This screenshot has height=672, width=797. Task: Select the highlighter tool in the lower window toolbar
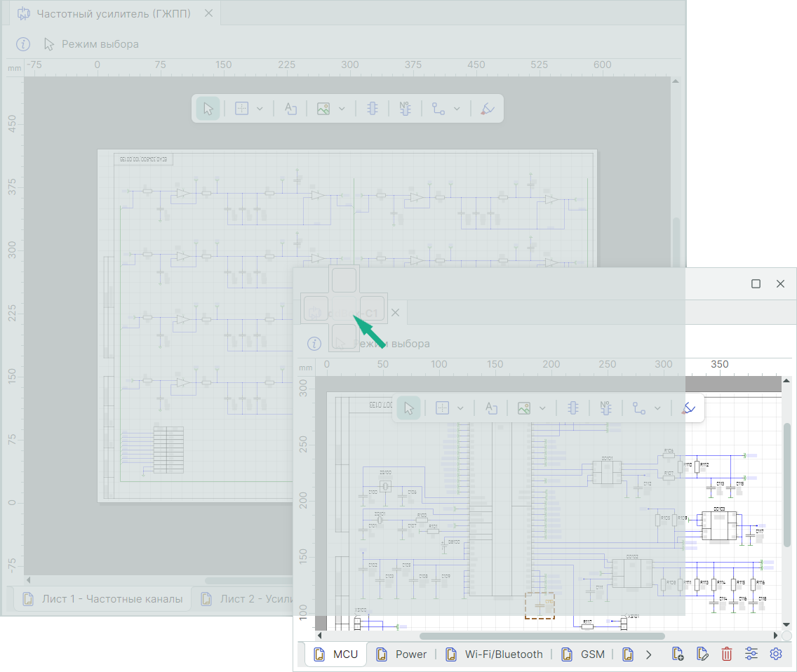689,408
